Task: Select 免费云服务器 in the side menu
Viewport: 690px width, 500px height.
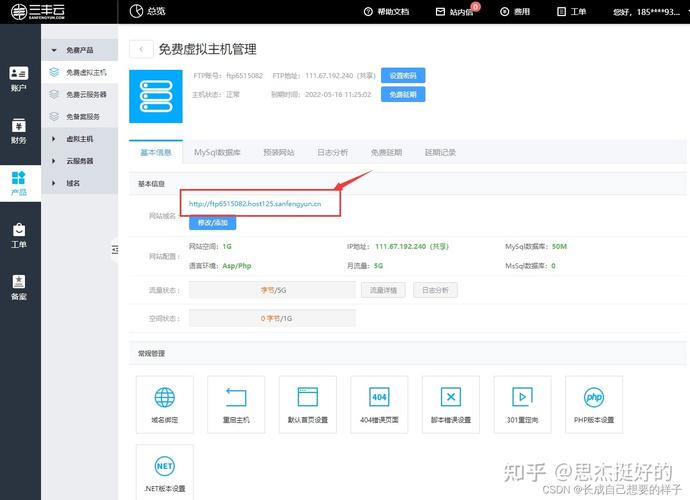Action: point(86,94)
